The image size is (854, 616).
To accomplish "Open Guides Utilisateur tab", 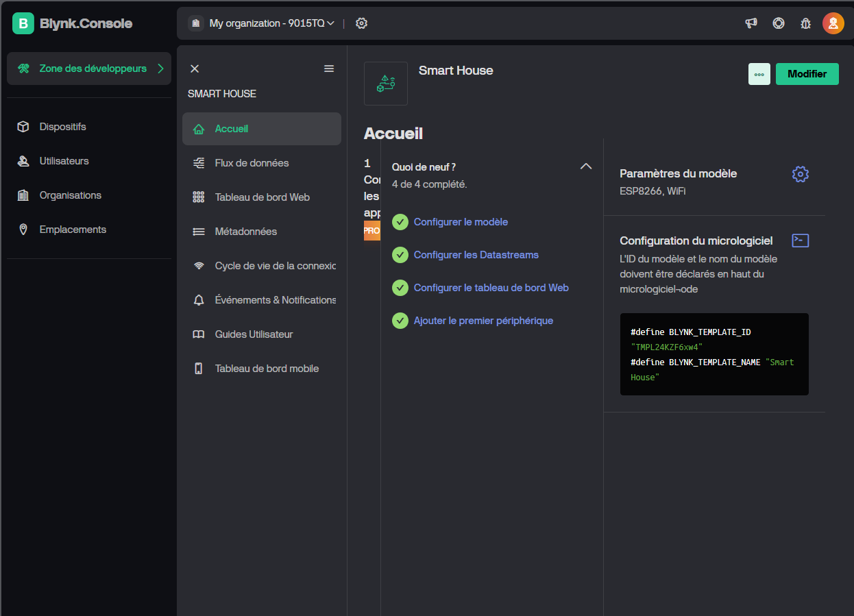I will [x=262, y=334].
